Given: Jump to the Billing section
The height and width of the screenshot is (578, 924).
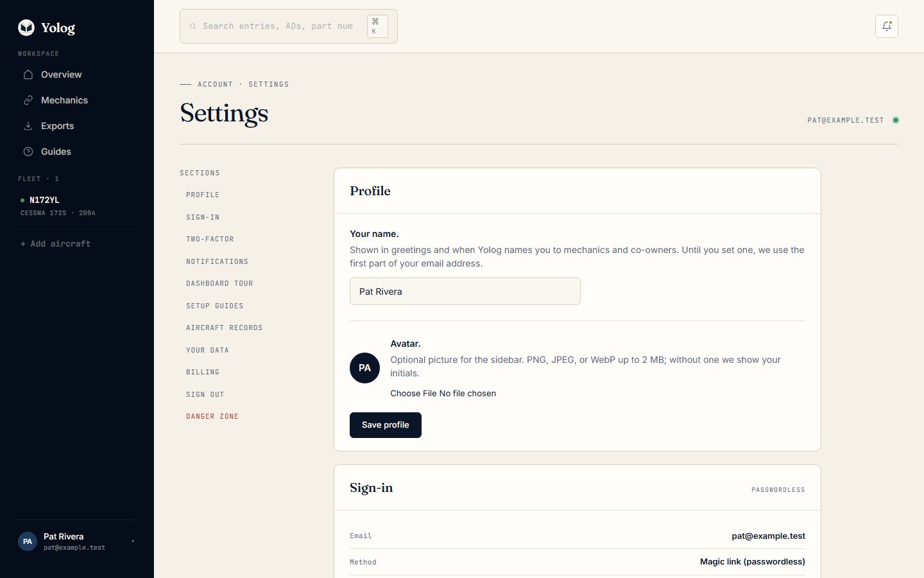Looking at the screenshot, I should point(203,372).
